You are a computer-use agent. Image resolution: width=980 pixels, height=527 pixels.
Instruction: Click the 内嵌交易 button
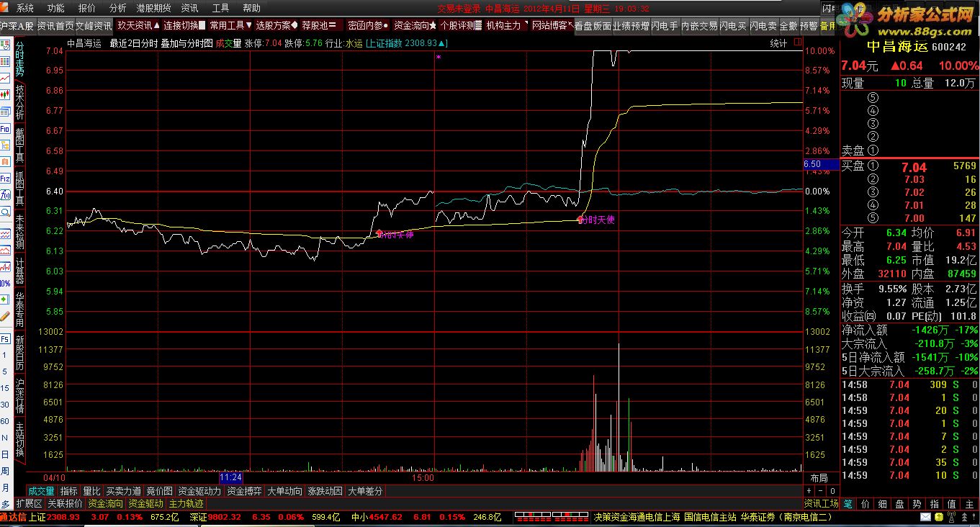pos(699,26)
